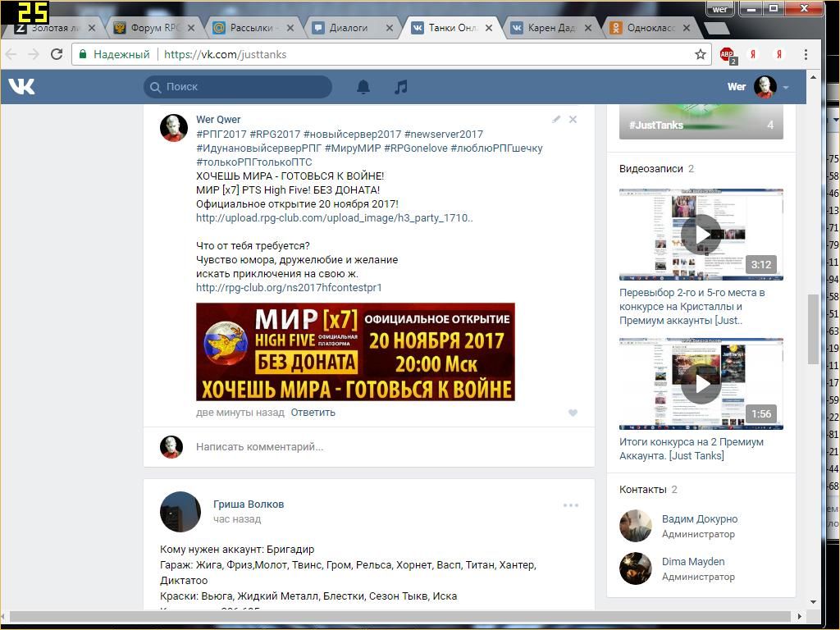Click Ответить to reply to comment
Viewport: 840px width, 630px height.
click(x=313, y=413)
